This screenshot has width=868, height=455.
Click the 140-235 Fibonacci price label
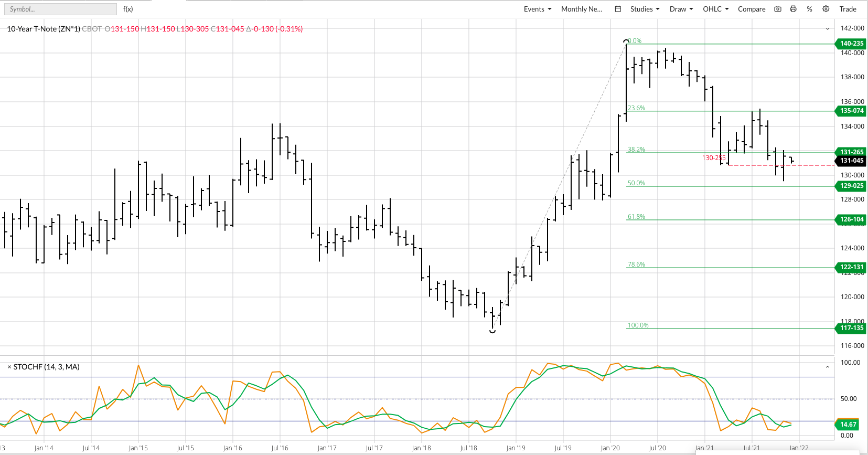(x=851, y=44)
